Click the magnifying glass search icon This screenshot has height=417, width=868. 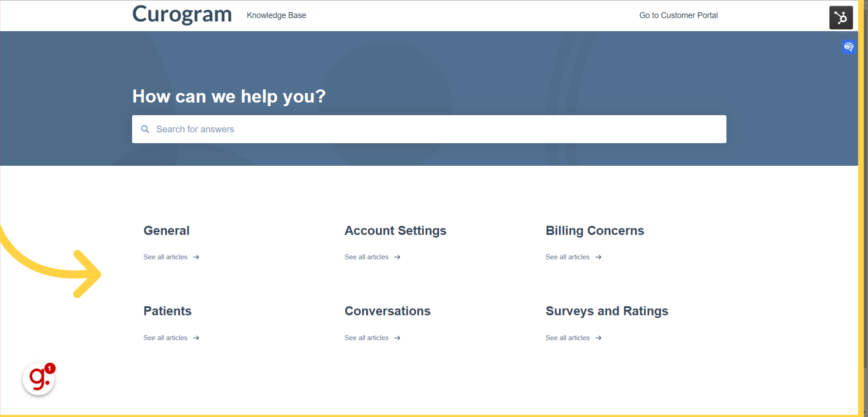point(145,129)
